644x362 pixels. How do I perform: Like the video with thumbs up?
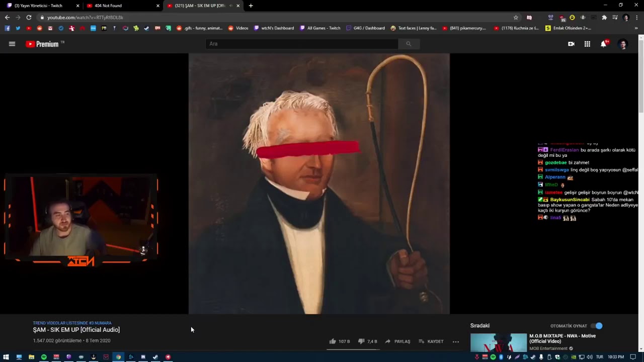[333, 341]
